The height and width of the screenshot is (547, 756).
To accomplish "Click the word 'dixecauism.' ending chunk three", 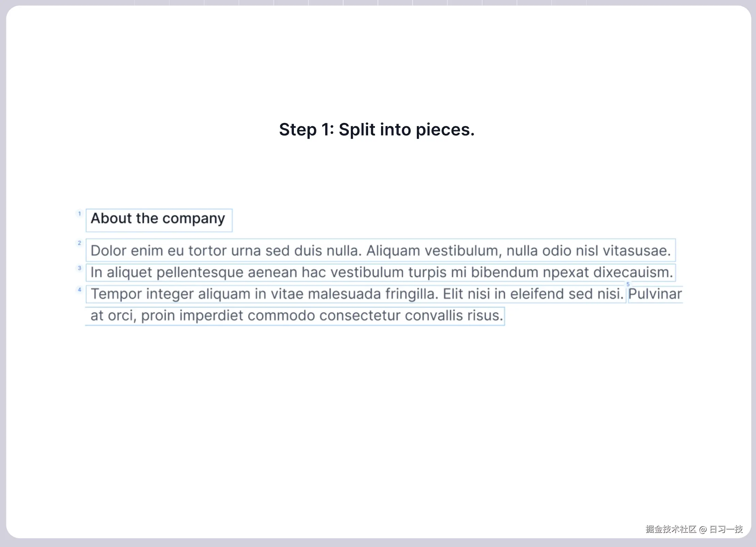I will coord(633,272).
